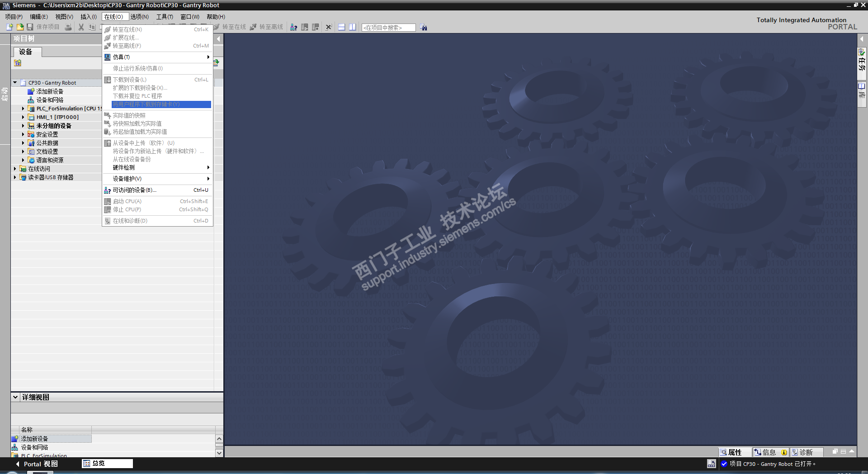
Task: Switch to the 信息 inspector tab
Action: [x=770, y=452]
